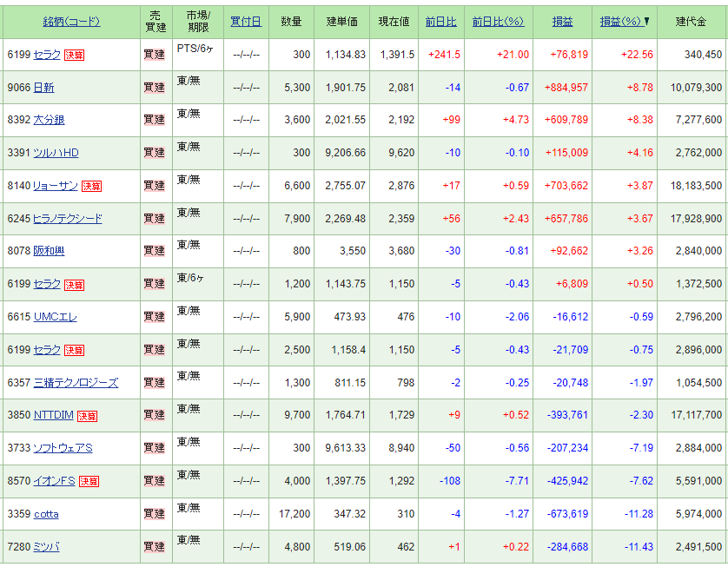Select loss value -393,761
The width and height of the screenshot is (728, 567).
(x=567, y=415)
